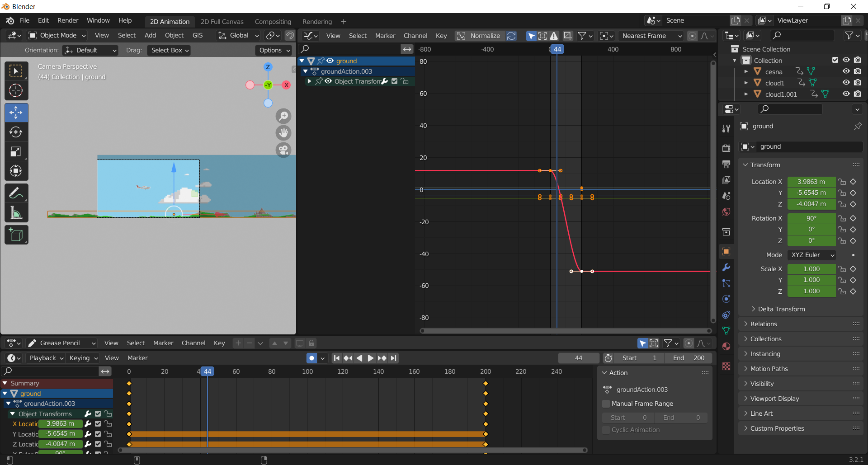Screen dimensions: 868x465
Task: Open the File menu
Action: pos(25,20)
